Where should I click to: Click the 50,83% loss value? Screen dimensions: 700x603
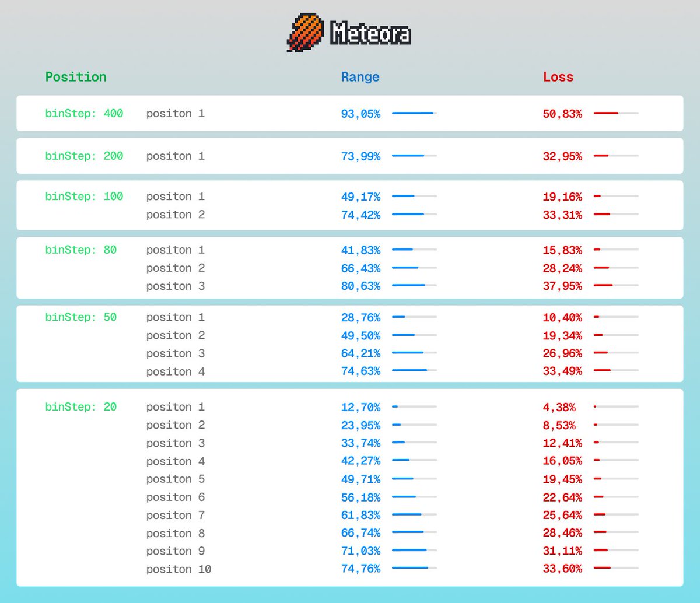[x=562, y=114]
